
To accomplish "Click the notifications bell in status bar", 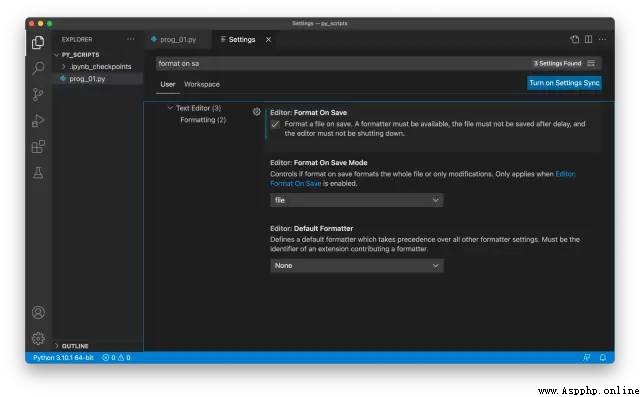I will coord(603,357).
